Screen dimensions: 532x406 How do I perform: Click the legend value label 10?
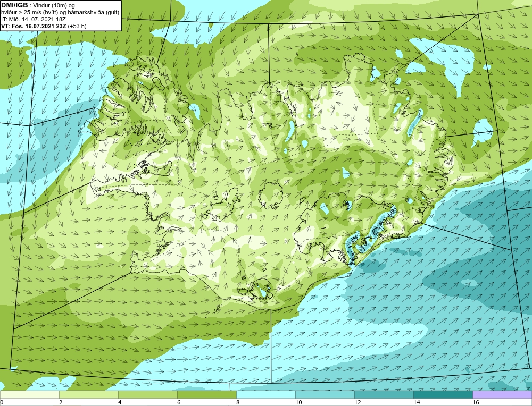[298, 402]
